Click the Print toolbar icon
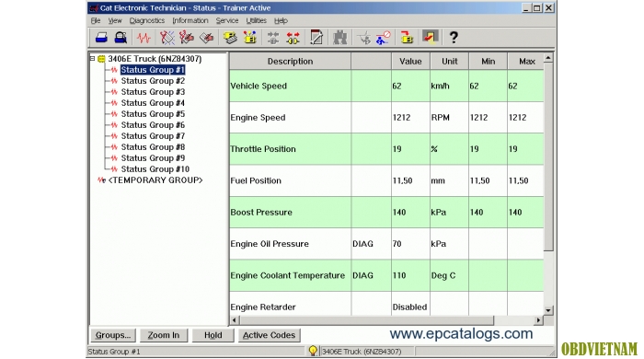The width and height of the screenshot is (644, 359). coord(101,38)
